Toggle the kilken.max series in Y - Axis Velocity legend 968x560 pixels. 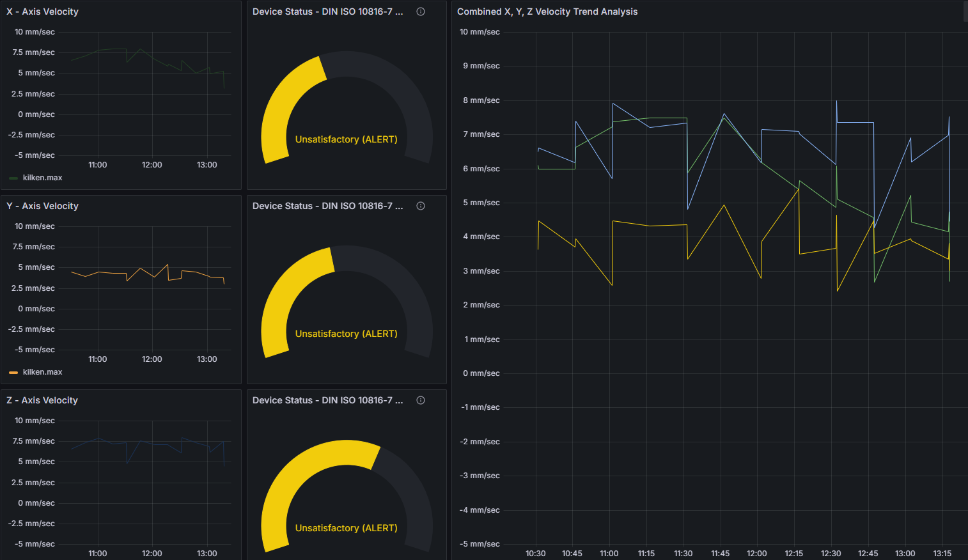(x=42, y=372)
